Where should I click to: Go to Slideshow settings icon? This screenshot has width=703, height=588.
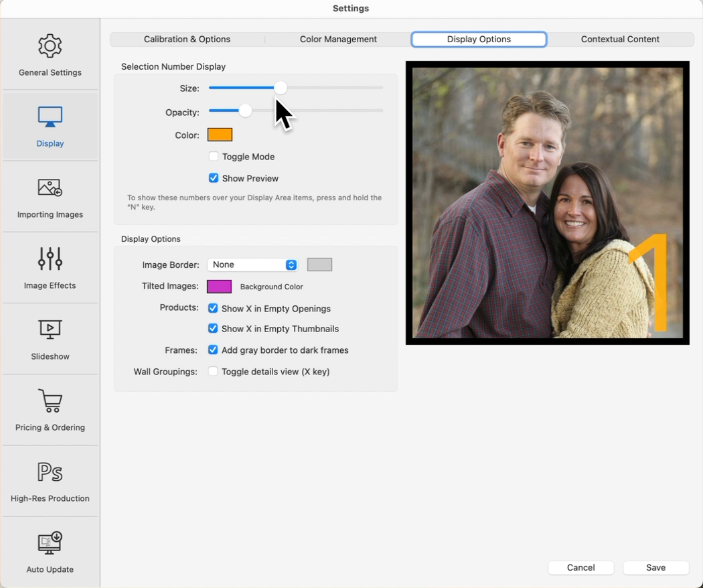(x=50, y=330)
